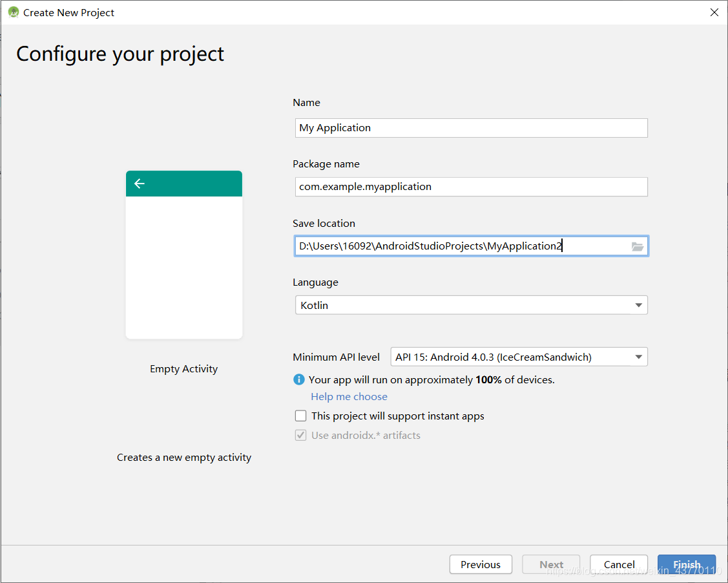Open the Help me choose link
Viewport: 728px width, 583px height.
[349, 397]
